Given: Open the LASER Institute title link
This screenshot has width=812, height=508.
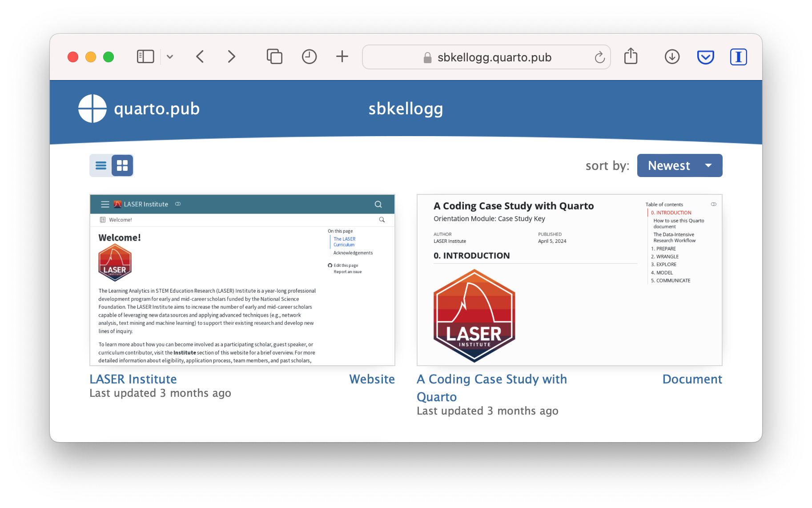Looking at the screenshot, I should click(133, 379).
